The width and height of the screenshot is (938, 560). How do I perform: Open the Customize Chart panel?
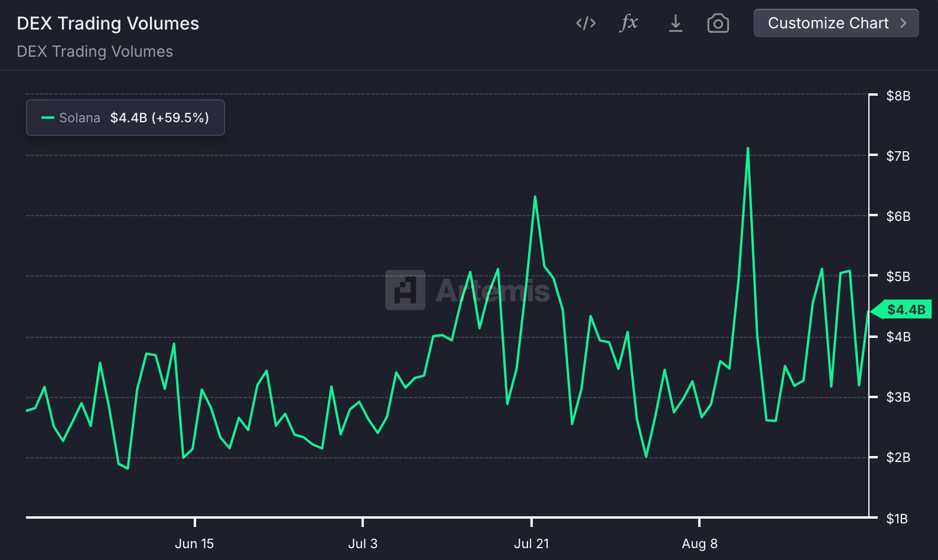(836, 23)
